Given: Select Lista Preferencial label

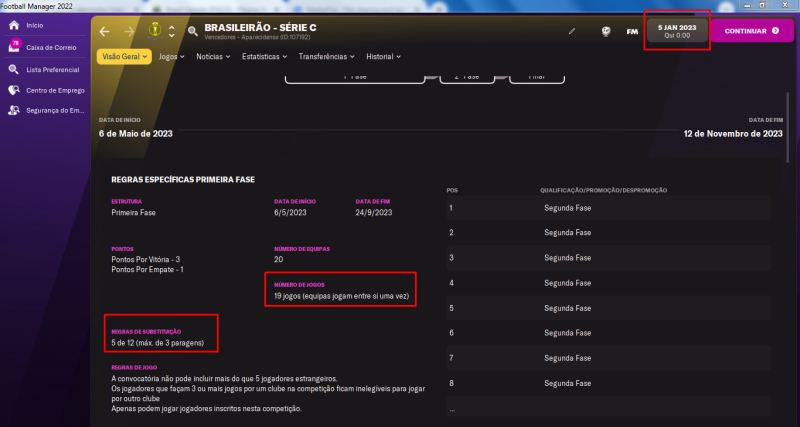Looking at the screenshot, I should 53,70.
